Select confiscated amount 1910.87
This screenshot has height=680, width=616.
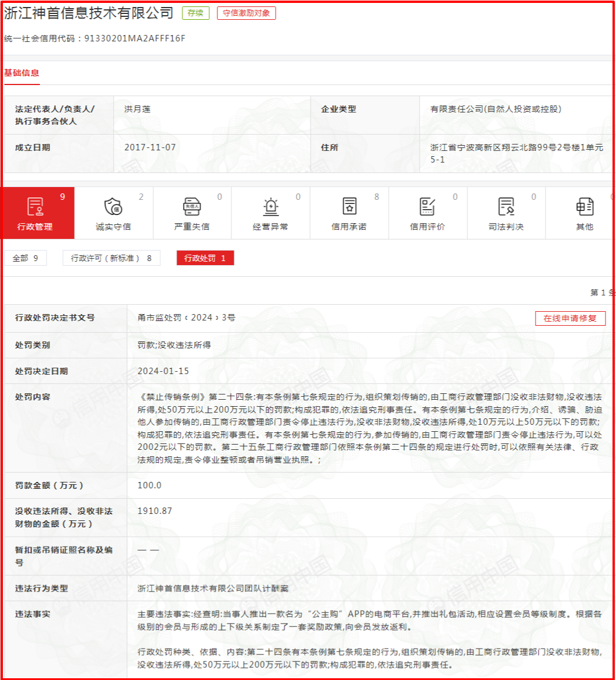pos(155,511)
